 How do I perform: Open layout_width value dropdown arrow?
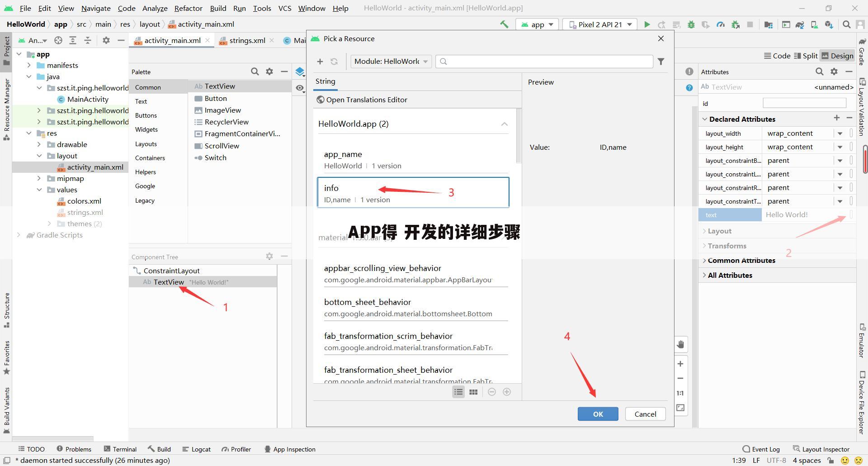pyautogui.click(x=840, y=133)
